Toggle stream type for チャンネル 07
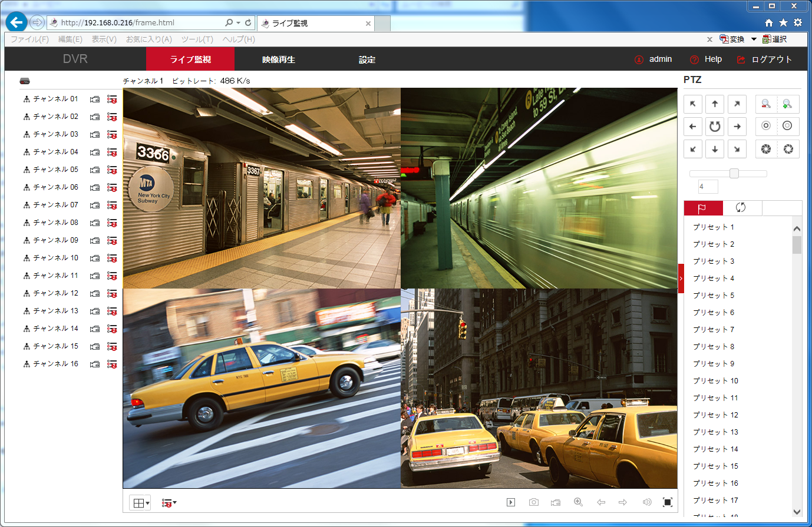The width and height of the screenshot is (812, 527). click(112, 205)
